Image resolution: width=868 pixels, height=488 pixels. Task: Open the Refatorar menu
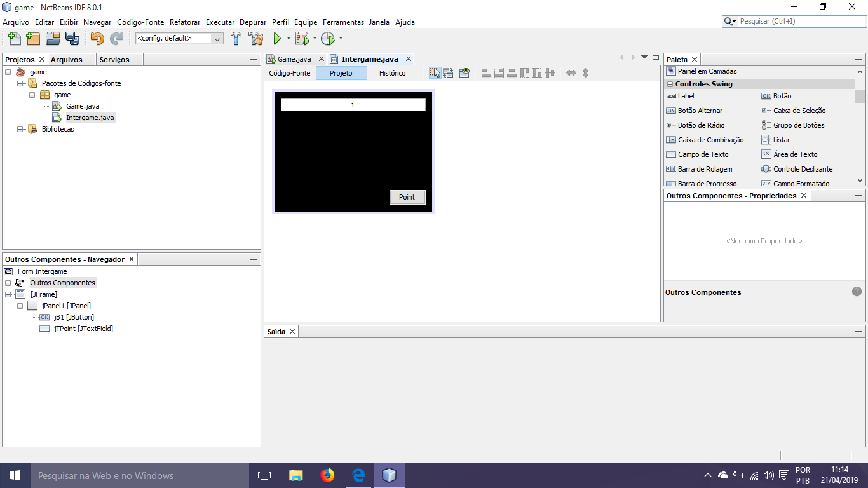point(185,22)
